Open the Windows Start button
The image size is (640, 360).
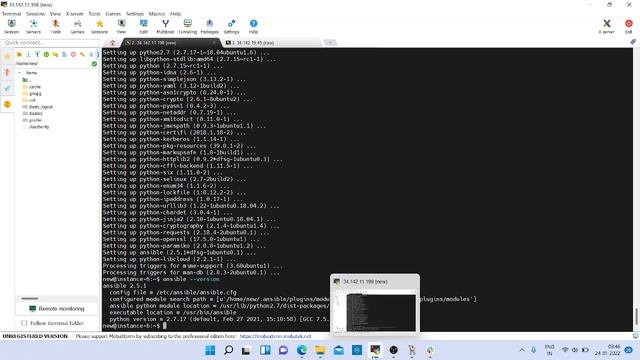210,350
